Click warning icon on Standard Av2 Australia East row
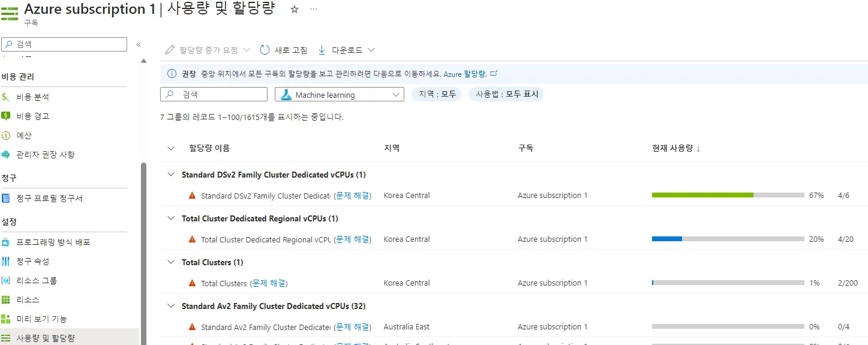 tap(192, 327)
